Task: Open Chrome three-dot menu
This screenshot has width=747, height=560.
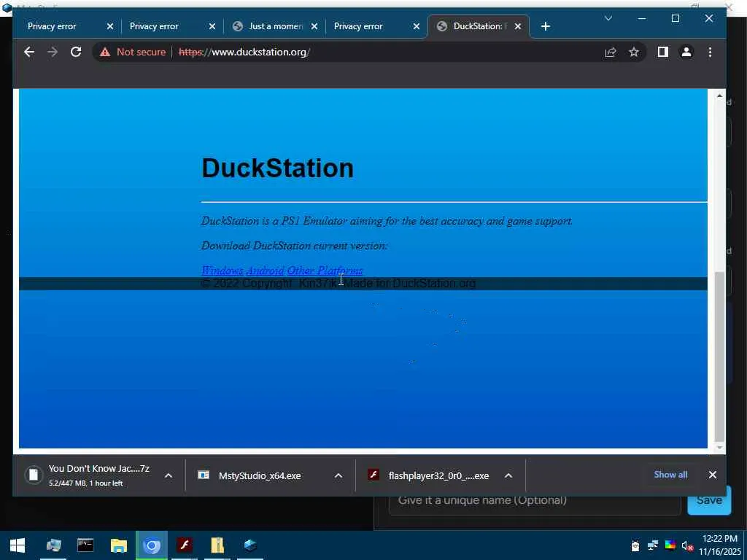Action: pyautogui.click(x=710, y=52)
